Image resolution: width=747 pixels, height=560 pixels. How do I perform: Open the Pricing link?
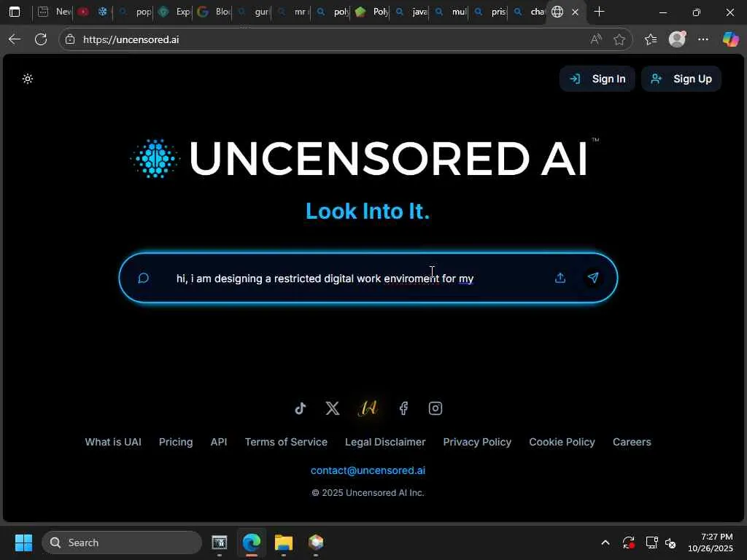(176, 442)
